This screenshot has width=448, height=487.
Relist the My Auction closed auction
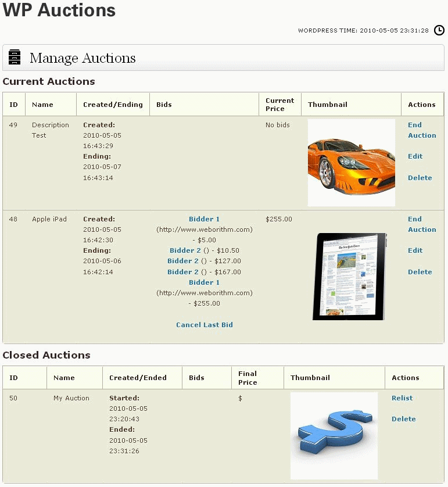click(x=402, y=398)
